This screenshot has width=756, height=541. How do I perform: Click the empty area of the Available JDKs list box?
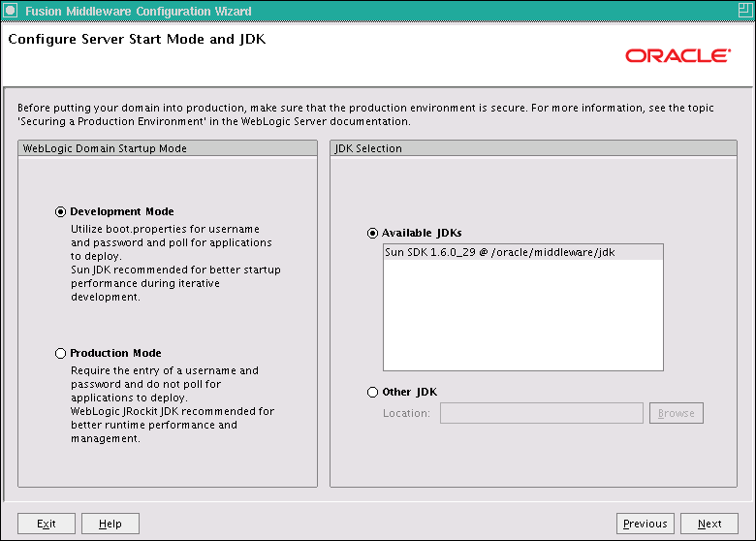tap(523, 315)
